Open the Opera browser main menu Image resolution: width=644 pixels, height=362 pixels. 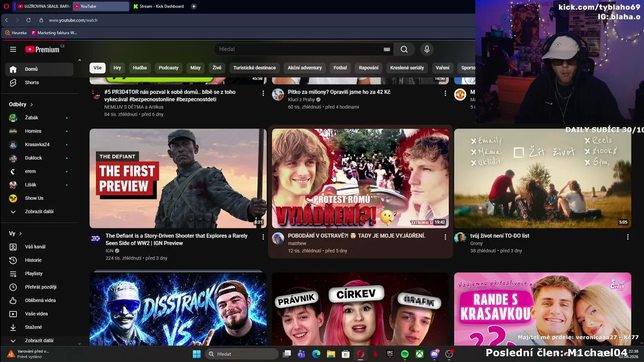pyautogui.click(x=5, y=7)
